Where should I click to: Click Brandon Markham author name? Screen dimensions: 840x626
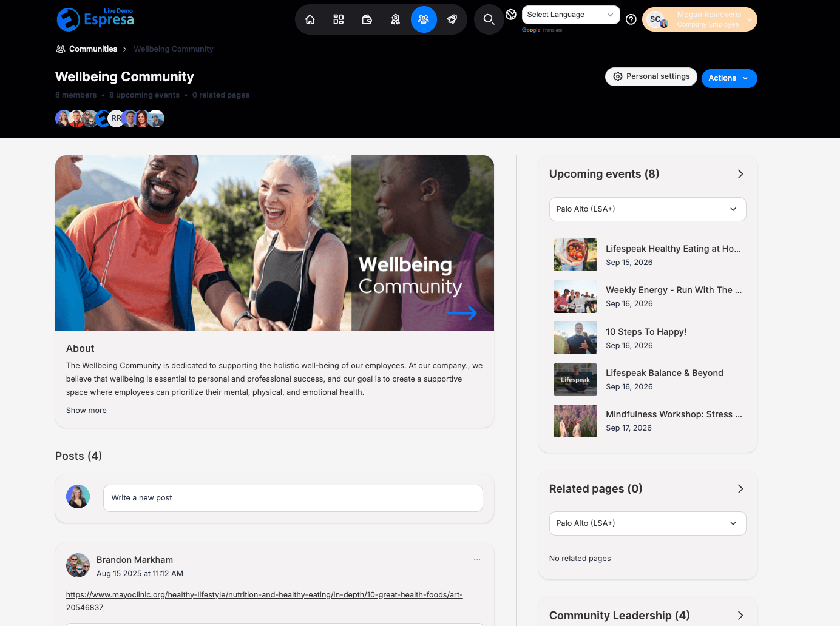click(x=135, y=560)
